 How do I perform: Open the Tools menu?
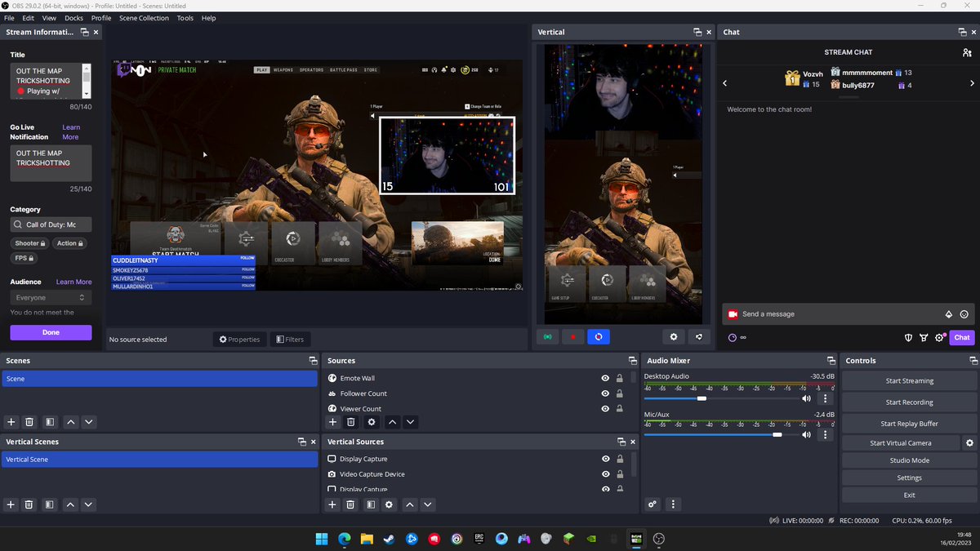pos(185,18)
